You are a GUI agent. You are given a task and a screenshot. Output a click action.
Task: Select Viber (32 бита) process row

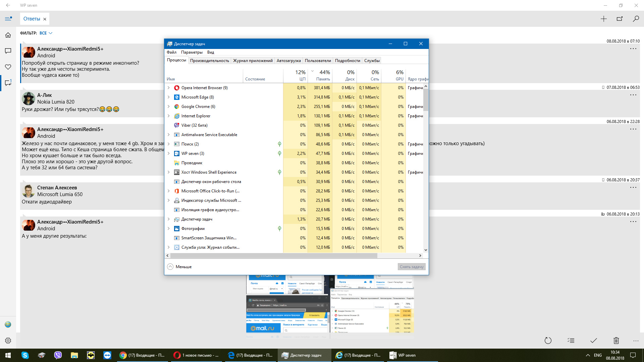294,125
